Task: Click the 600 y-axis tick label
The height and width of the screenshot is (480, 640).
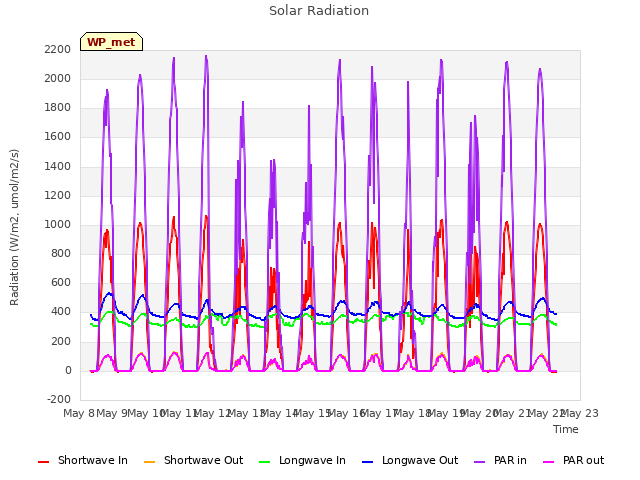Action: point(61,283)
